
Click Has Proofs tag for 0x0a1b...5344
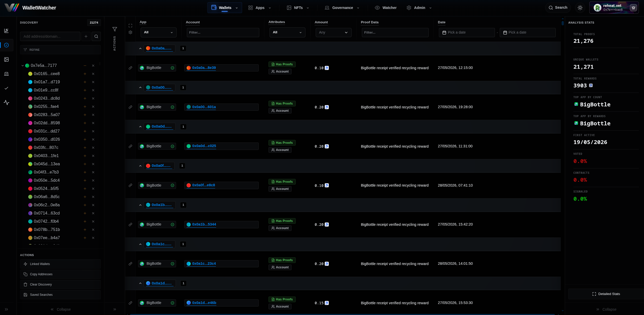[282, 221]
